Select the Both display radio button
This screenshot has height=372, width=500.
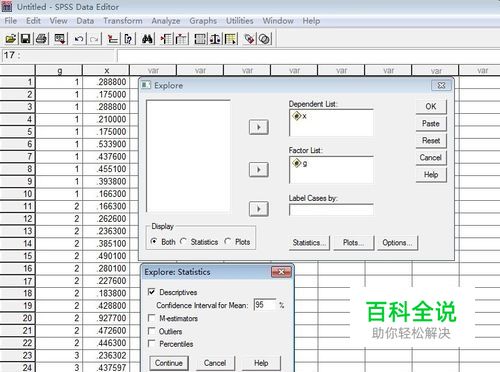pos(154,241)
